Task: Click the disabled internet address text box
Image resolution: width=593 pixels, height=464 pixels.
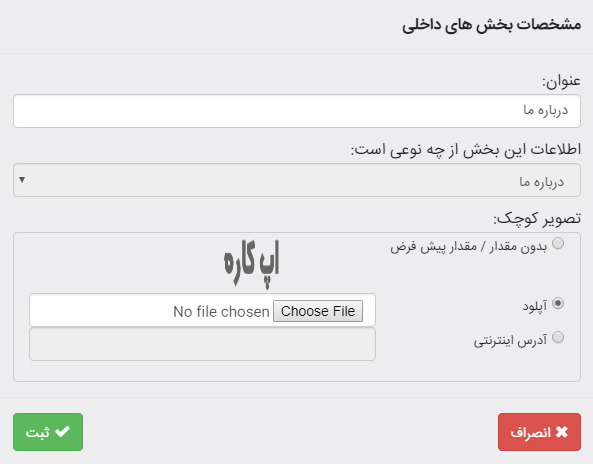Action: pos(202,344)
